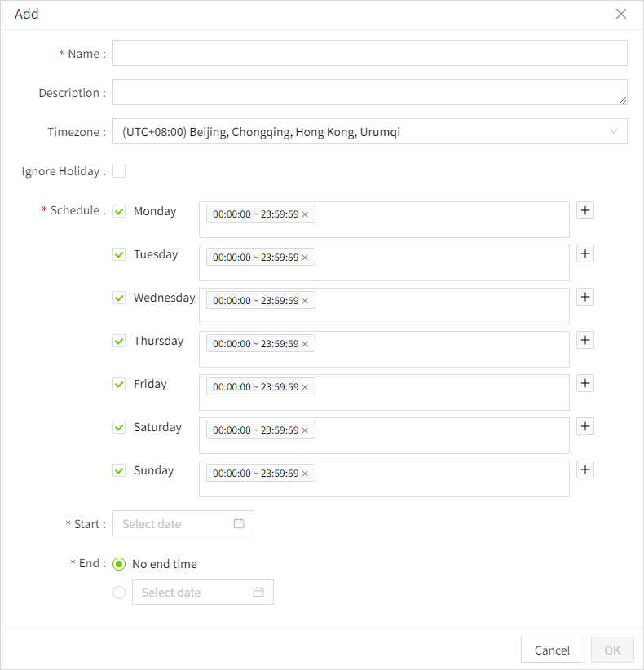Select the No end time option
The width and height of the screenshot is (644, 670).
(119, 564)
